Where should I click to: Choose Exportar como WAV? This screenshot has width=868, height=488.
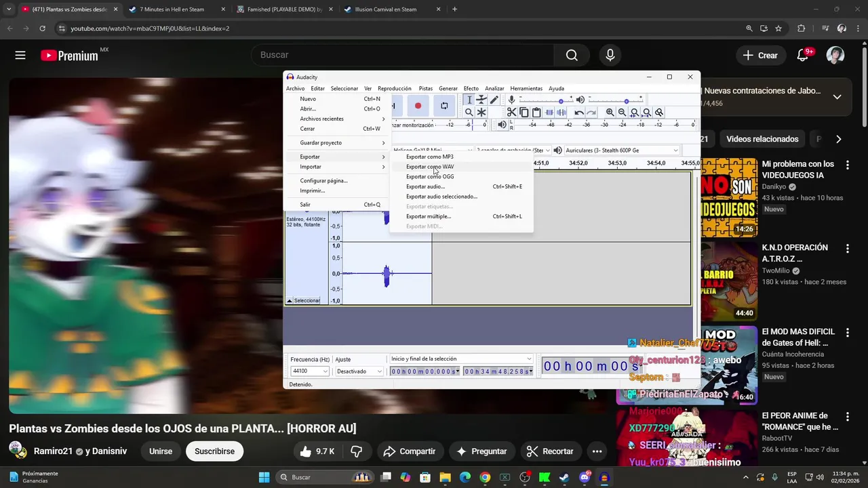(x=461, y=167)
